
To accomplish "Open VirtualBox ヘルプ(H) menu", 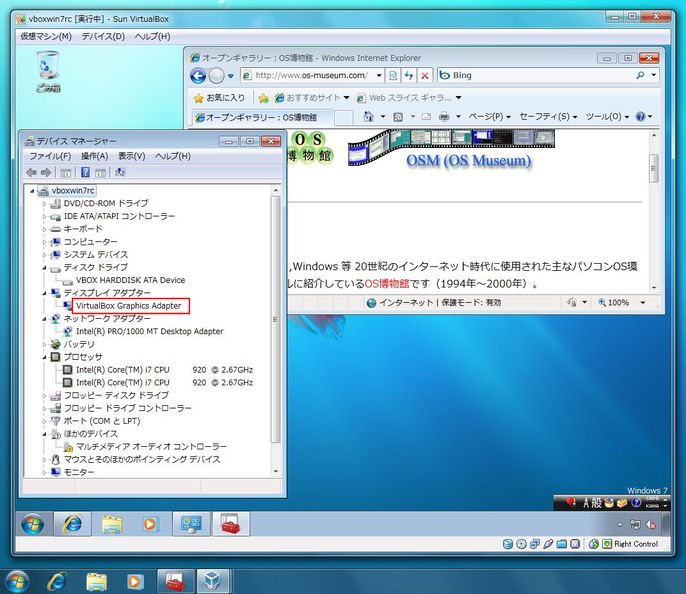I will pos(152,36).
